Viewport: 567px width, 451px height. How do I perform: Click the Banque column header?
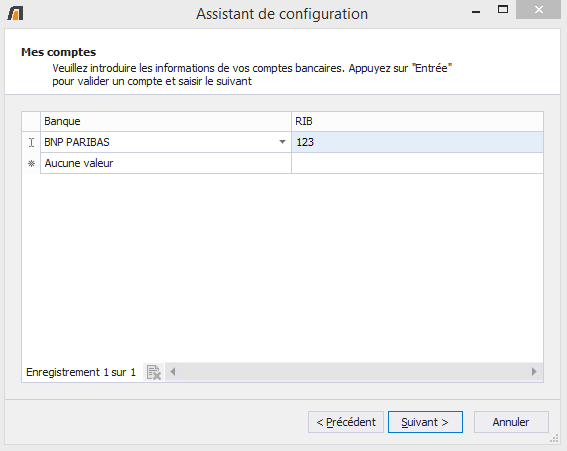(166, 121)
